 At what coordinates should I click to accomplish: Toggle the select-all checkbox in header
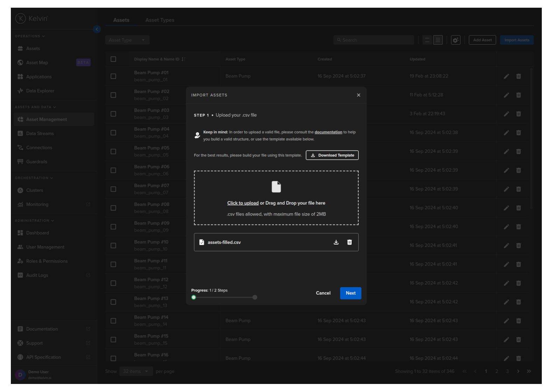[x=113, y=59]
